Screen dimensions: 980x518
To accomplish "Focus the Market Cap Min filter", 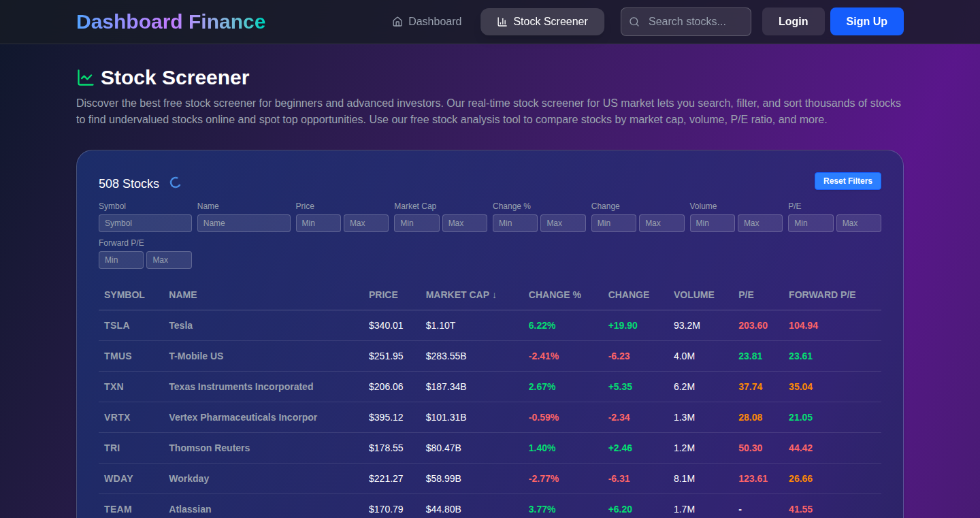I will [416, 223].
